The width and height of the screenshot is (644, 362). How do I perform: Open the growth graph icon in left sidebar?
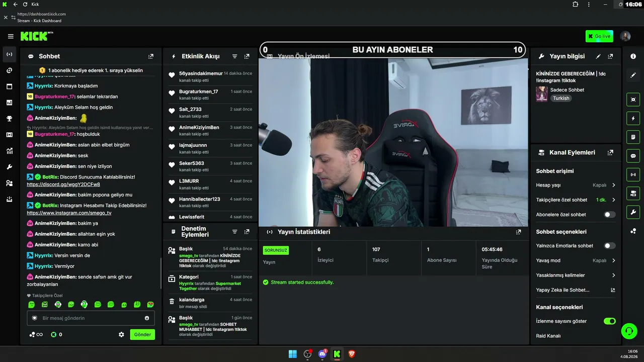[9, 151]
